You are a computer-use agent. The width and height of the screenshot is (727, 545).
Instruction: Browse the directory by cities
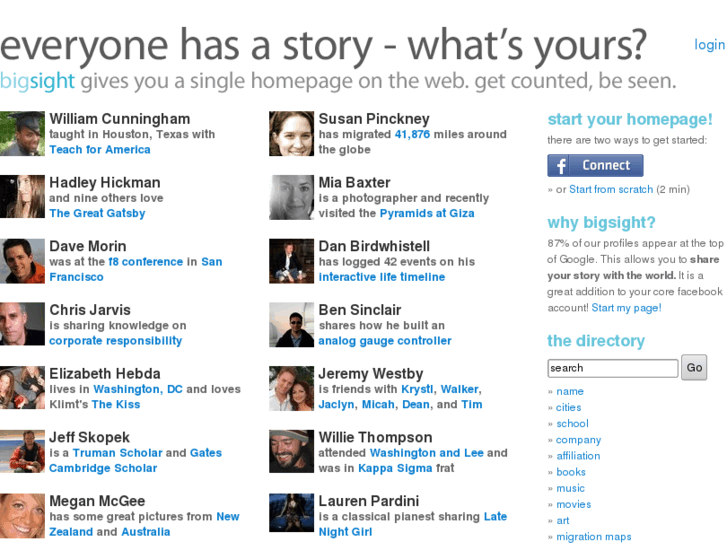569,408
